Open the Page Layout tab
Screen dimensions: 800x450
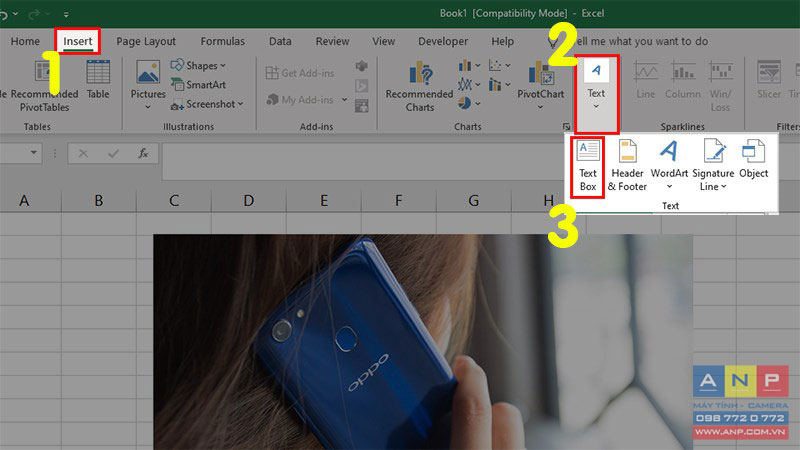(146, 41)
